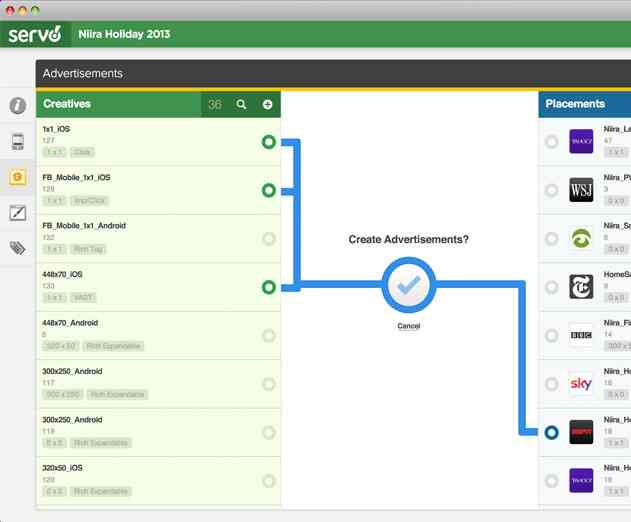Image resolution: width=631 pixels, height=522 pixels.
Task: Open the info section in sidebar
Action: click(x=17, y=105)
